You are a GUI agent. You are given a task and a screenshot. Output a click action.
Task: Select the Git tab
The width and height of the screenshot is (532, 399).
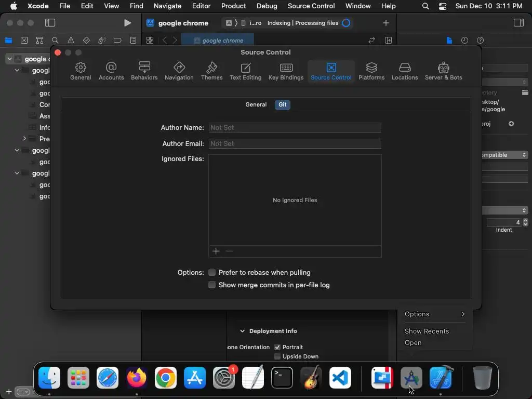[282, 104]
